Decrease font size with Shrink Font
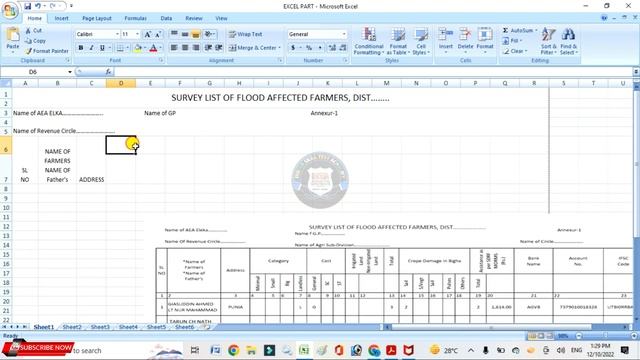This screenshot has height=360, width=640. pos(158,34)
